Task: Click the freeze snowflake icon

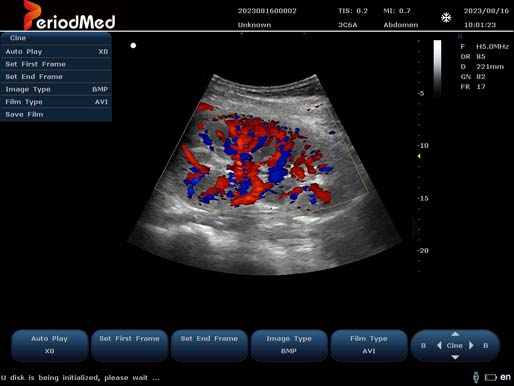Action: click(x=446, y=18)
